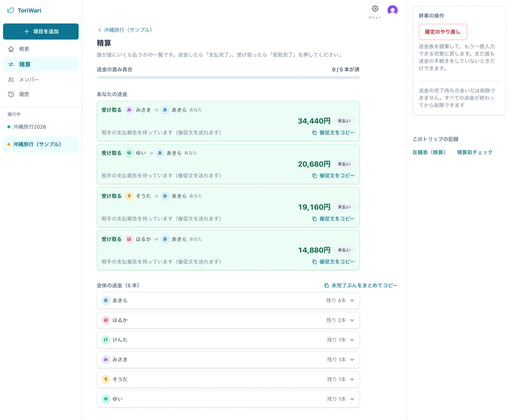This screenshot has height=420, width=526.
Task: Select 沖縄旅行（サンプル） in the sidebar list
Action: point(41,144)
